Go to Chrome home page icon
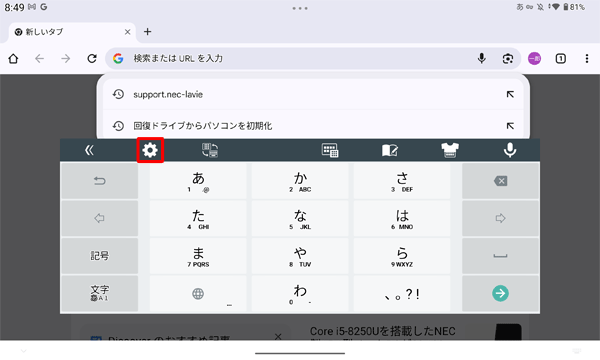This screenshot has height=360, width=600. coord(13,59)
